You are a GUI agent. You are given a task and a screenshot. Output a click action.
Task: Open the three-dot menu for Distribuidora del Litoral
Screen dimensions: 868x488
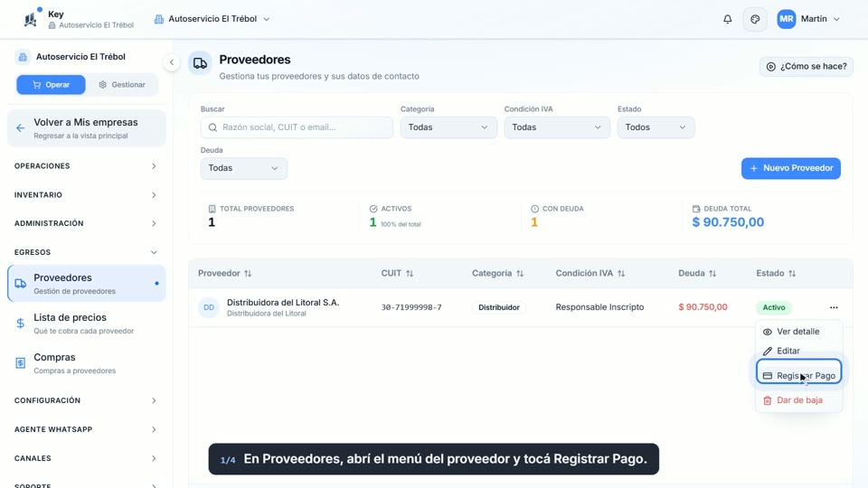(834, 307)
